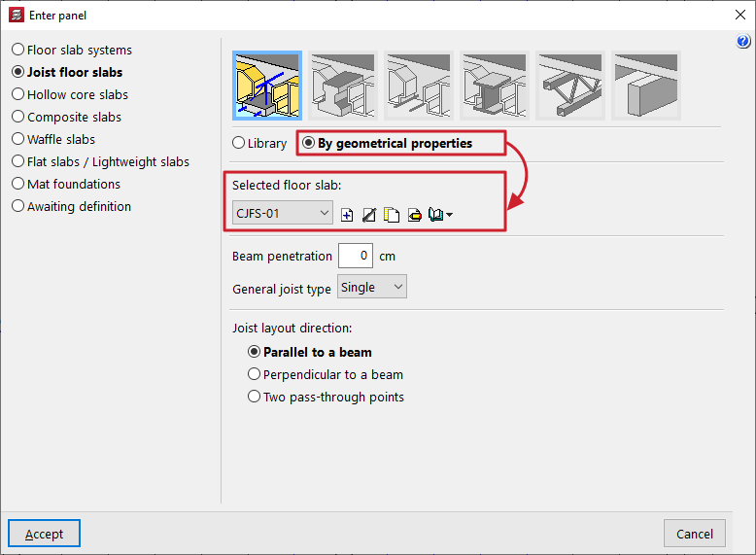This screenshot has height=555, width=756.
Task: Click the copy floor slab icon
Action: pos(392,215)
